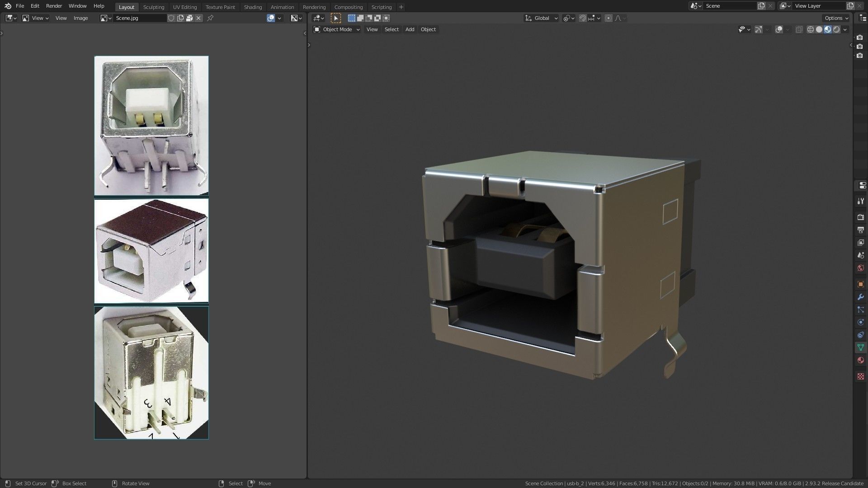The width and height of the screenshot is (868, 488).
Task: Switch to the UV Editing workspace tab
Action: [x=185, y=7]
